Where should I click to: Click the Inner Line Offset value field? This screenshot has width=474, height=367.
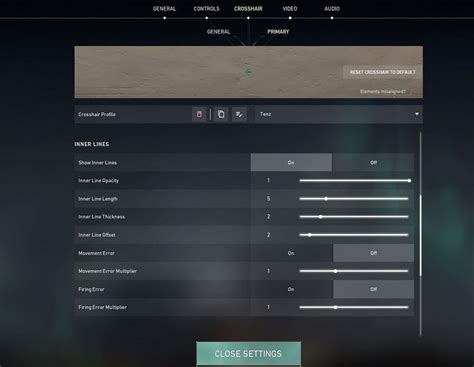[x=268, y=235]
